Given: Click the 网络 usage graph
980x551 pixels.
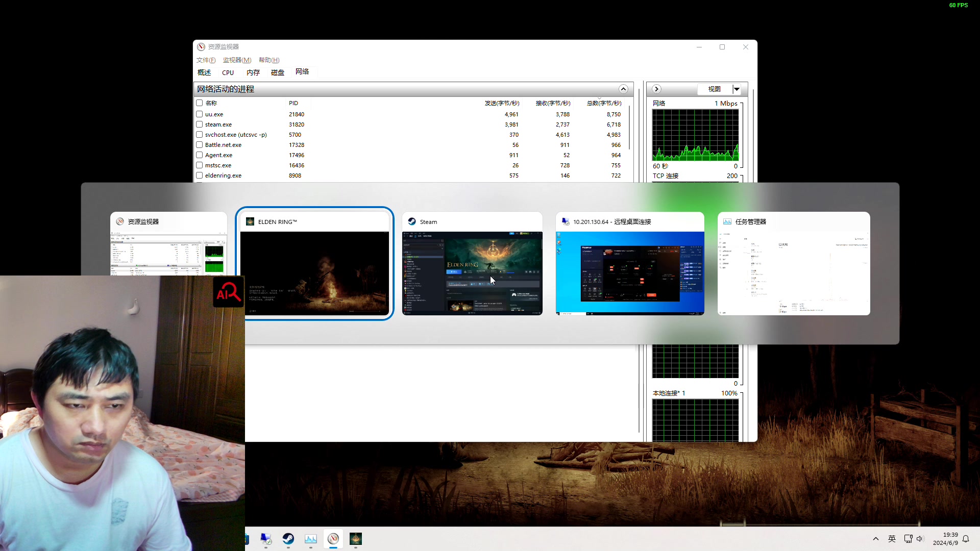Looking at the screenshot, I should point(695,135).
